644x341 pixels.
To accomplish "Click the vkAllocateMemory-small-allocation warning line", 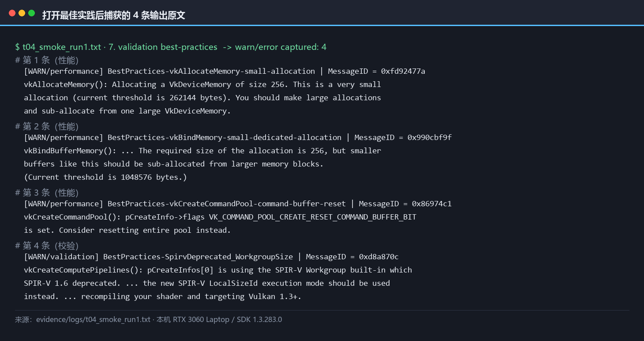I will click(x=225, y=71).
